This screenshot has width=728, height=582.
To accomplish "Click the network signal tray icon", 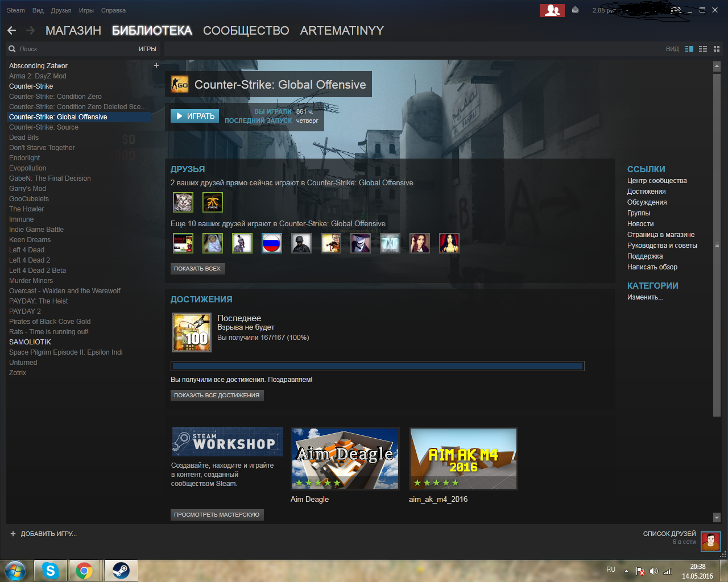I will [x=668, y=571].
